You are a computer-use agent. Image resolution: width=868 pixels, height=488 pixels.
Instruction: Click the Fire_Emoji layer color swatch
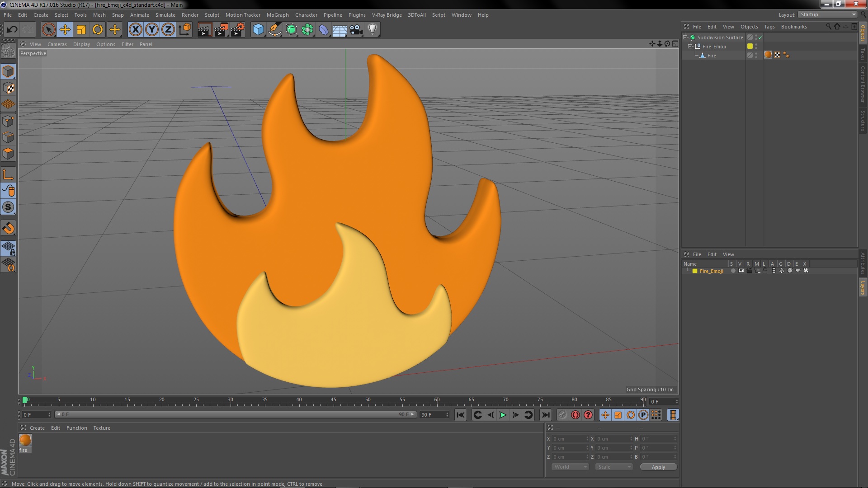(x=695, y=271)
